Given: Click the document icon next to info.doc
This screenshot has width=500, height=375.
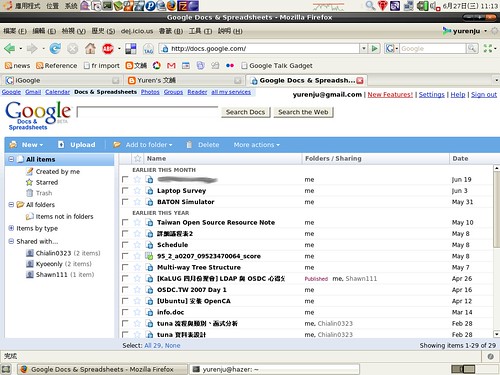Looking at the screenshot, I should point(149,312).
